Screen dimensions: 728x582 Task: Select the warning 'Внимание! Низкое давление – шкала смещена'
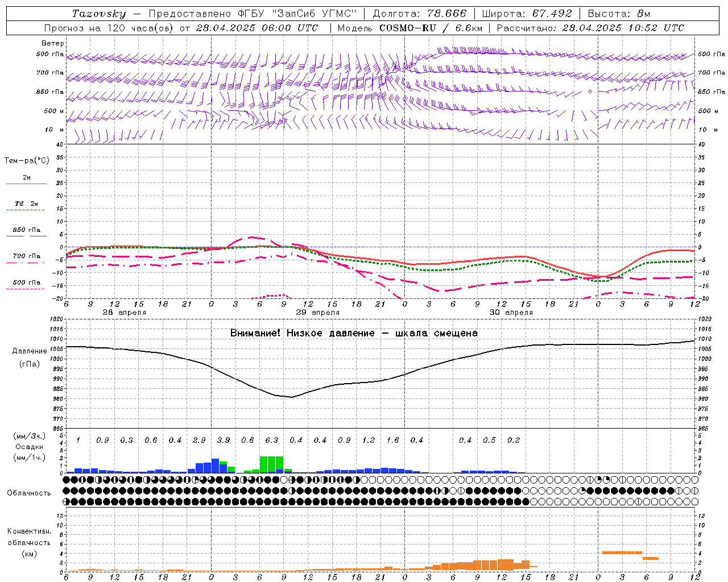pyautogui.click(x=354, y=333)
